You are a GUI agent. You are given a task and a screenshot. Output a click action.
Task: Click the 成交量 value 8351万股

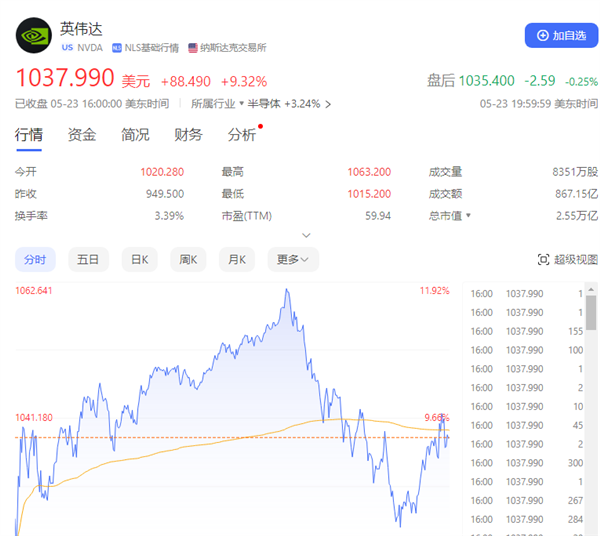pos(575,172)
